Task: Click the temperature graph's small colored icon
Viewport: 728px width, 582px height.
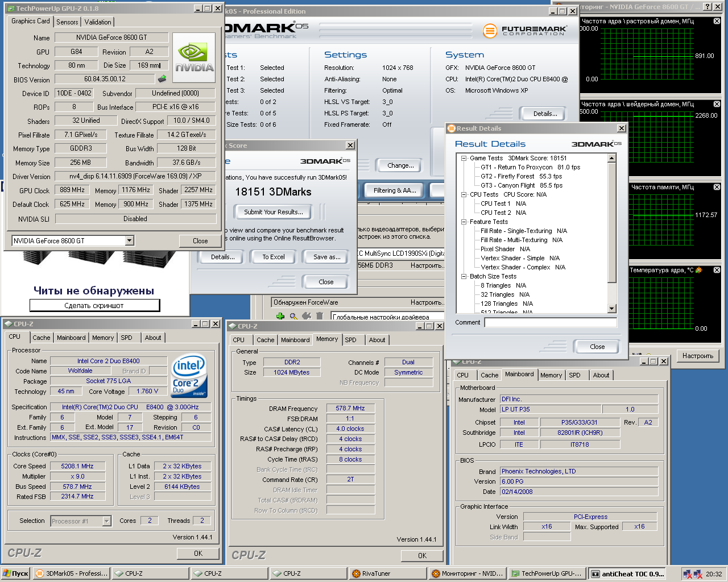Action: pos(698,270)
